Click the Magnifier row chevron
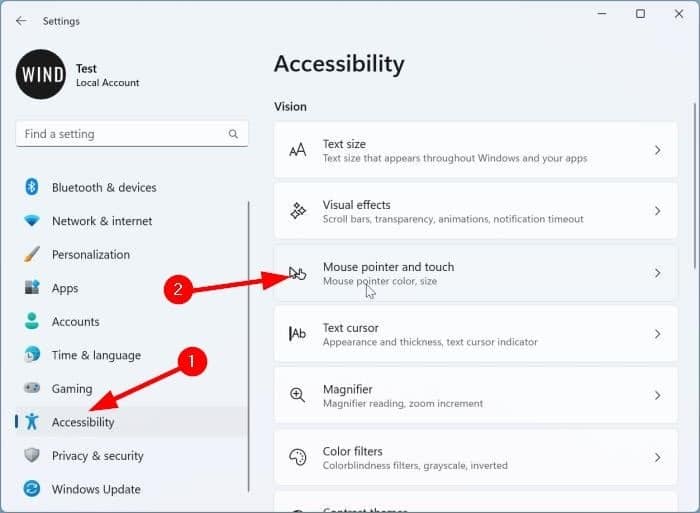The height and width of the screenshot is (513, 700). point(658,395)
